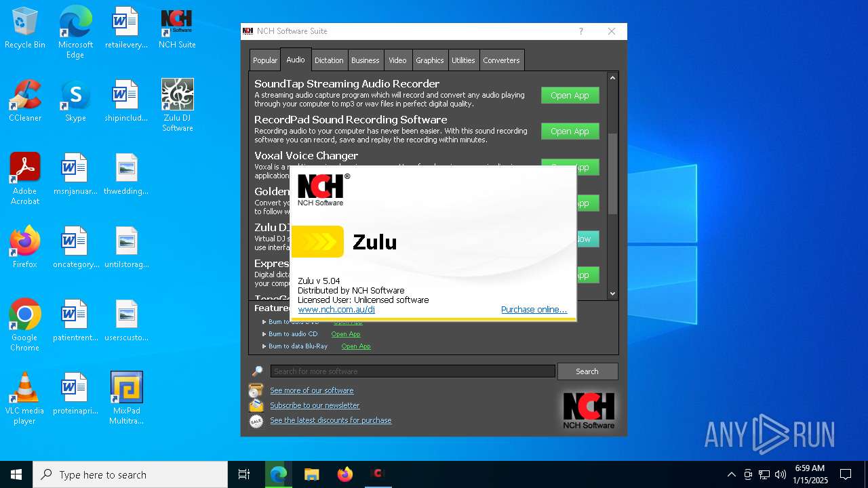Click the Purchase online link in Zulu splash
The height and width of the screenshot is (488, 868).
(x=534, y=310)
